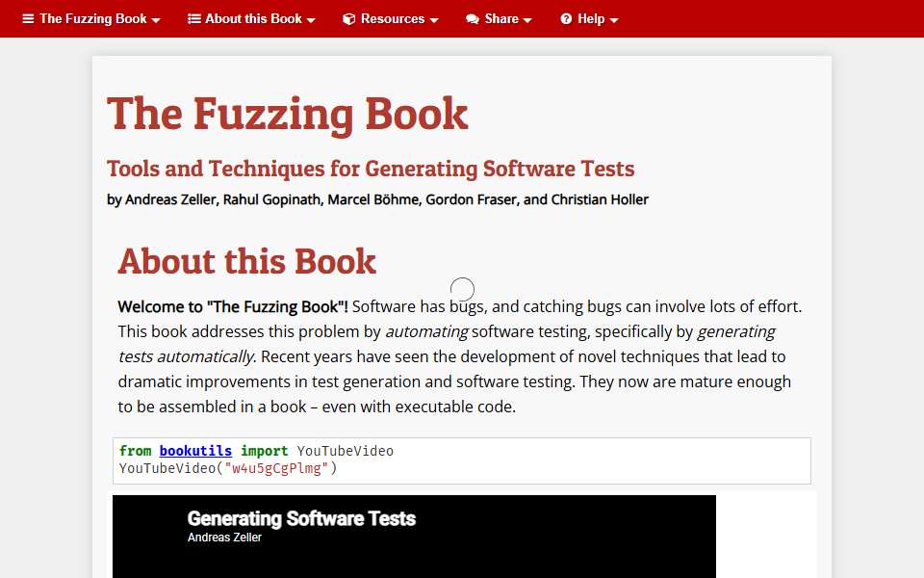Viewport: 924px width, 578px height.
Task: Click the question mark icon beside Help
Action: pos(566,19)
